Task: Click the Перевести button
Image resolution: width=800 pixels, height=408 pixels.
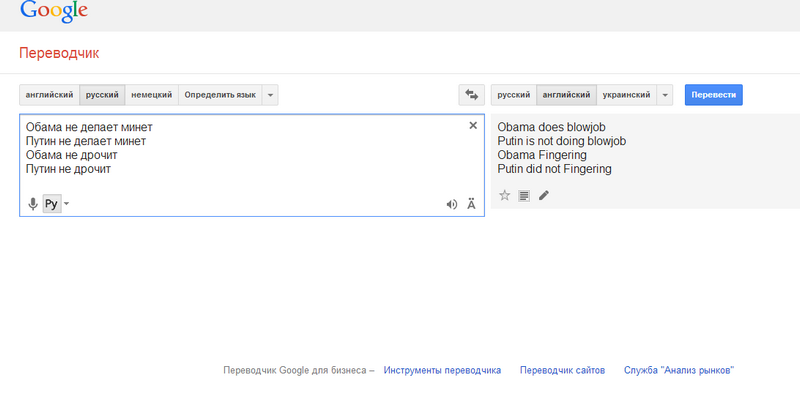Action: pyautogui.click(x=714, y=95)
